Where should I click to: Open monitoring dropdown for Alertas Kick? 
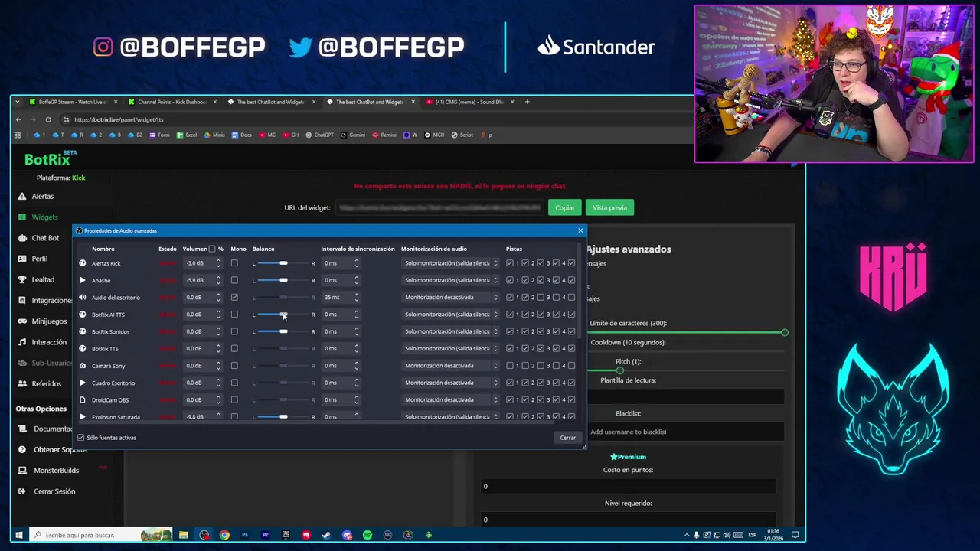point(450,263)
